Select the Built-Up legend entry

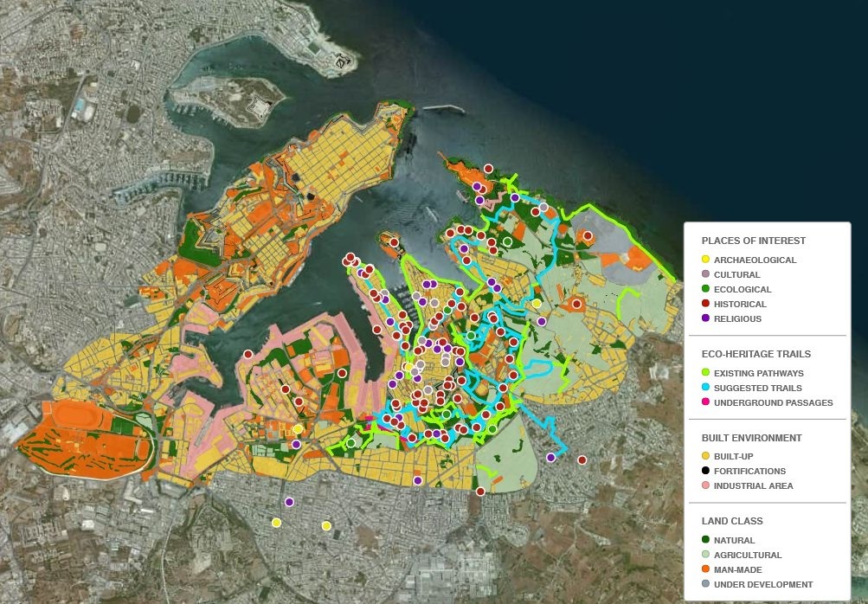736,456
